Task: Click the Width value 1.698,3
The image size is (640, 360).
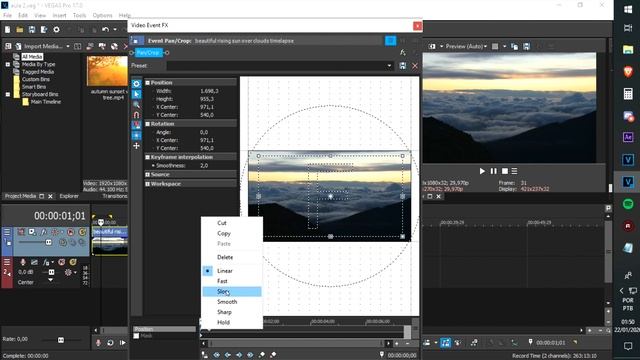Action: click(x=209, y=91)
